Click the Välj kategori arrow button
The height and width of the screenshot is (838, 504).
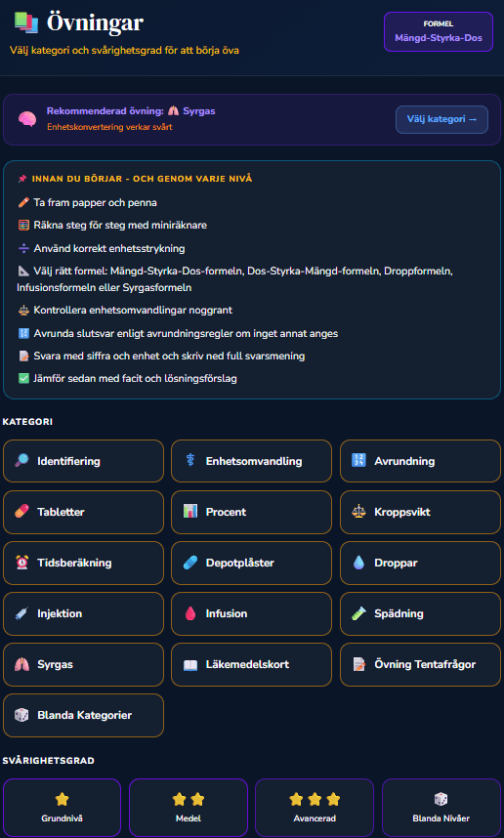coord(441,119)
